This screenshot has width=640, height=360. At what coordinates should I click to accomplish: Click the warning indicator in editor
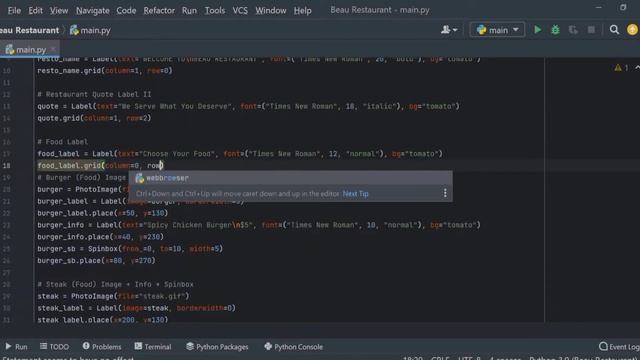point(621,68)
